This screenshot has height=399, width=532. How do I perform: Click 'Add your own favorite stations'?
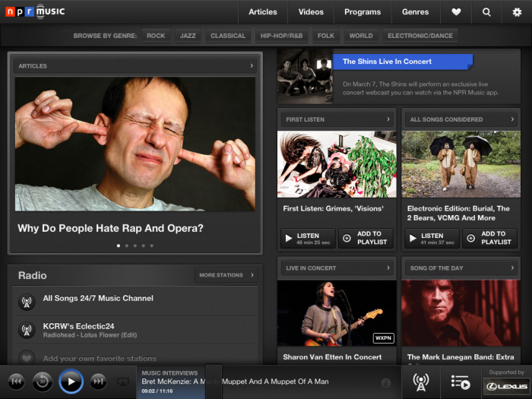click(x=100, y=358)
